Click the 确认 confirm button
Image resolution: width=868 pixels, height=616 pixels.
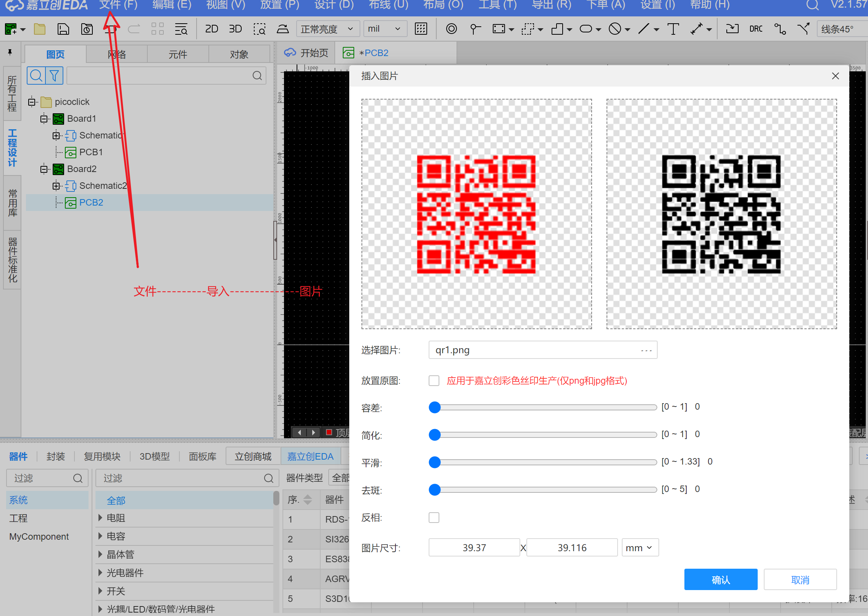(721, 579)
